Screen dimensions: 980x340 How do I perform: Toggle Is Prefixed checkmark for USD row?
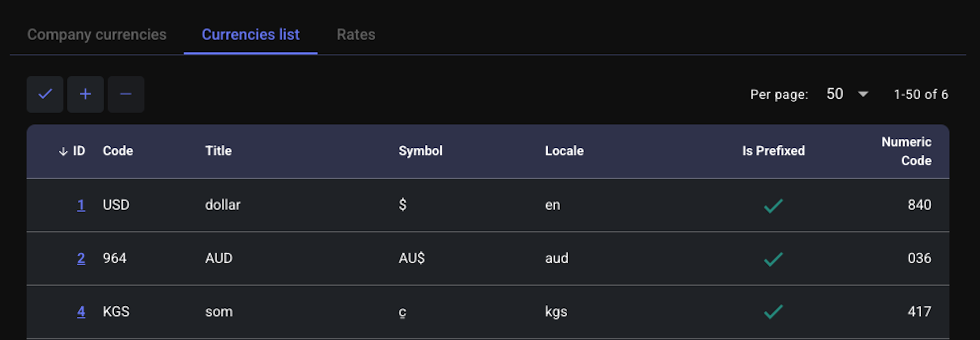click(773, 205)
